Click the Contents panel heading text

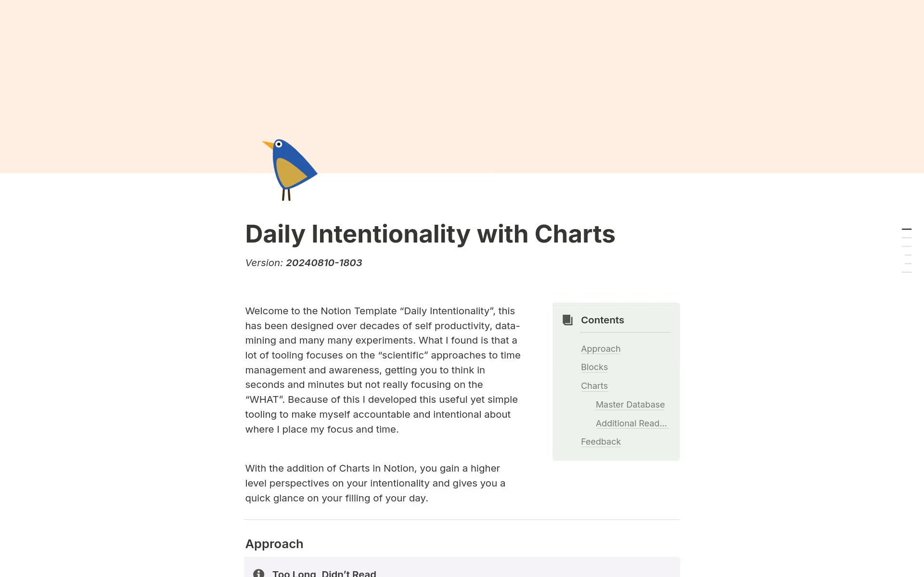[x=602, y=320]
